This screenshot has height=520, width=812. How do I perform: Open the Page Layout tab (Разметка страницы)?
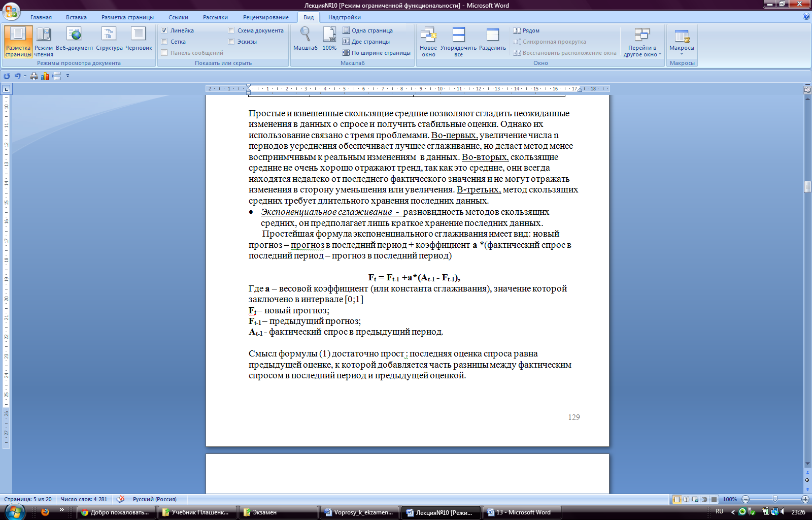[127, 17]
